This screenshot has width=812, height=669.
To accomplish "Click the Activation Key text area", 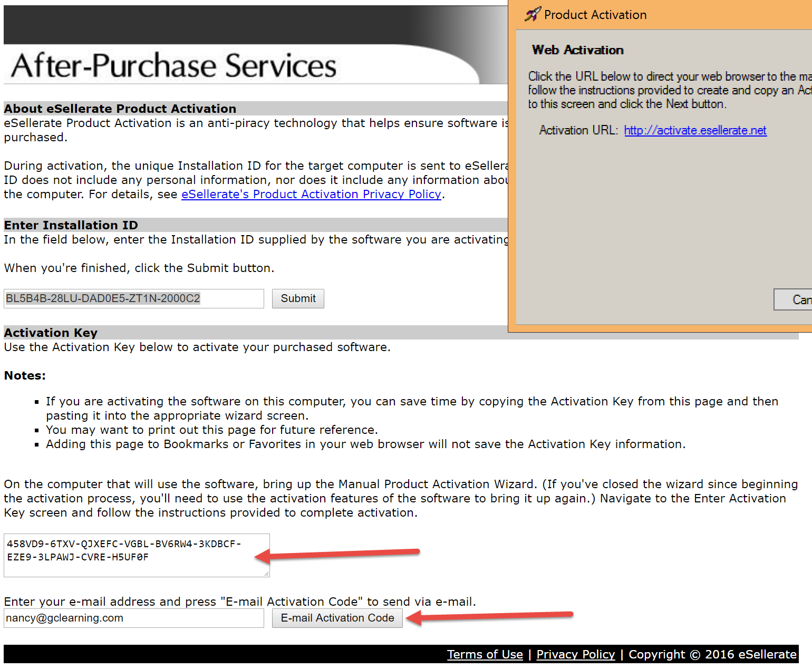I will 137,555.
